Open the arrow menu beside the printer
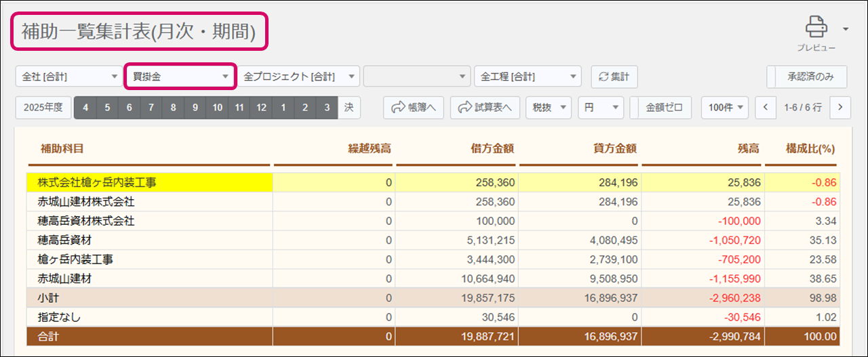The width and height of the screenshot is (868, 357). point(846,29)
